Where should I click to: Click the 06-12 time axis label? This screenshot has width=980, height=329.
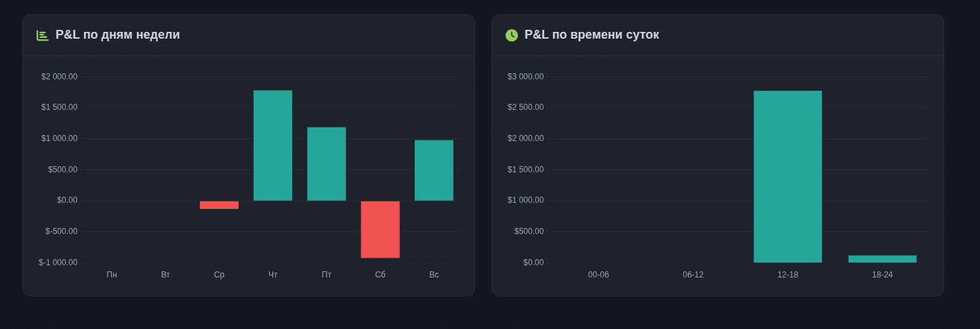(x=693, y=275)
